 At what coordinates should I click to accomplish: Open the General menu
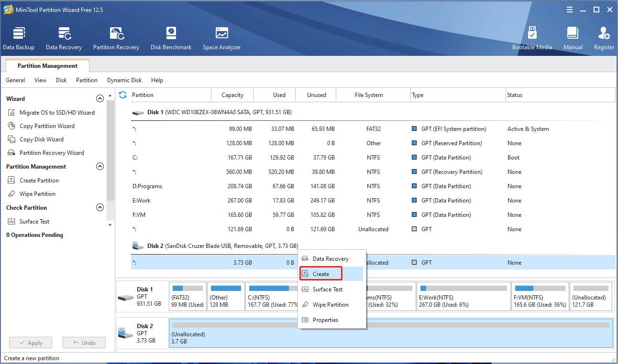click(15, 80)
